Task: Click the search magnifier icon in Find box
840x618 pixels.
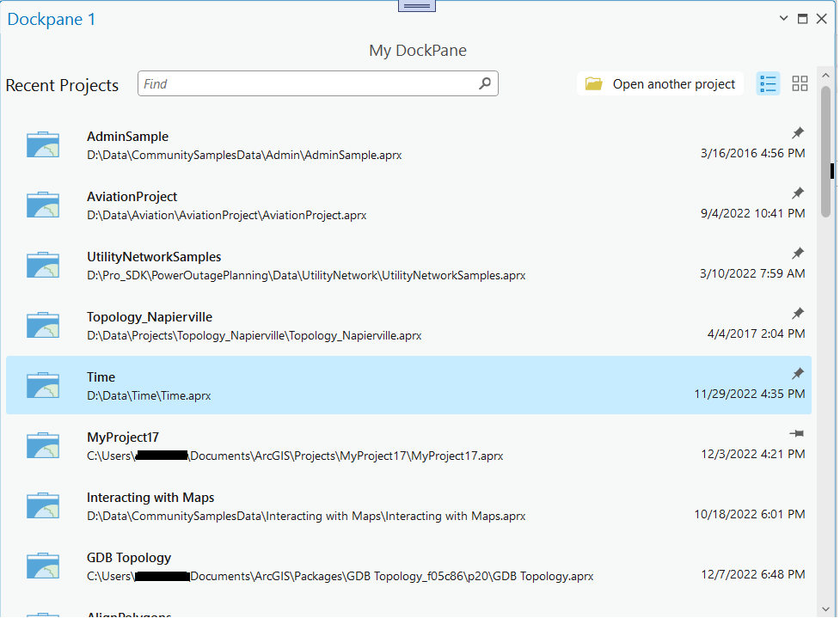Action: click(485, 83)
